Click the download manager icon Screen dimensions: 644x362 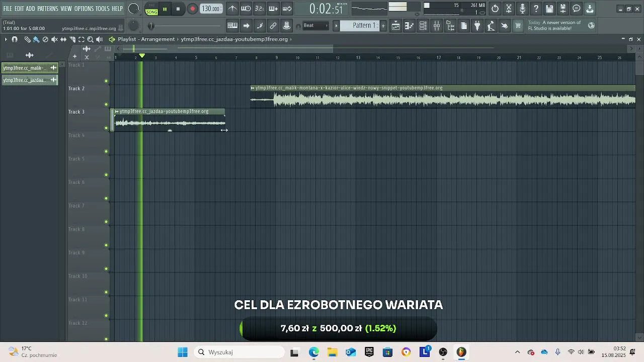[x=590, y=9]
